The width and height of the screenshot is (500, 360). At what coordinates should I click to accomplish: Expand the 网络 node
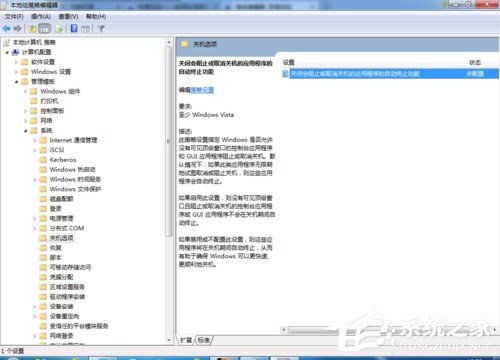[x=25, y=121]
